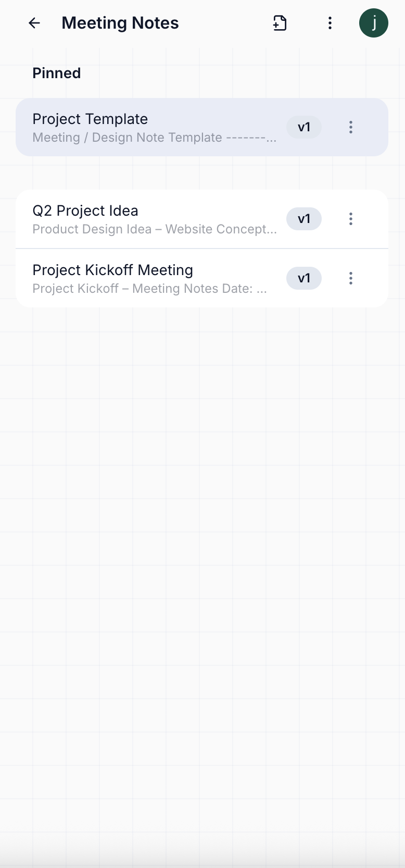Select 'Project Kickoff – Meeting Notes' preview text

pyautogui.click(x=149, y=289)
